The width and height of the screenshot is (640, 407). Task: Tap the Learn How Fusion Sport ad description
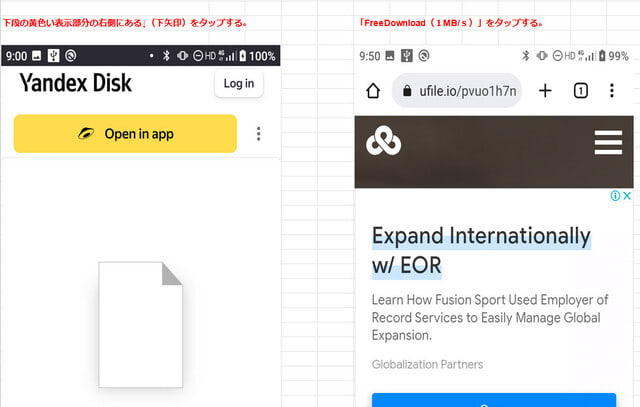(x=490, y=318)
